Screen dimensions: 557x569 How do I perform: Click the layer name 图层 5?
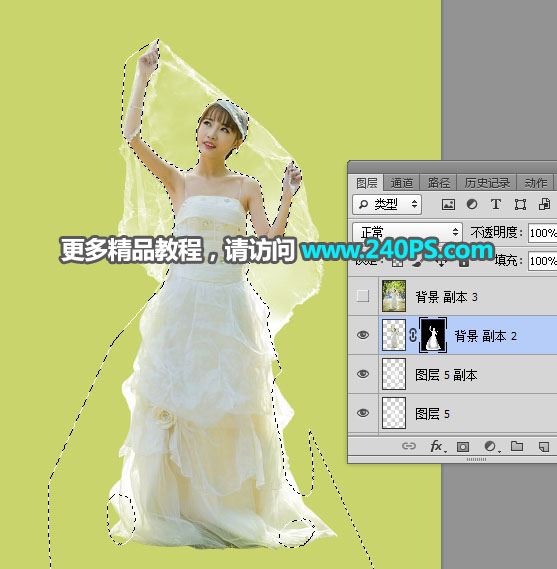pos(432,414)
